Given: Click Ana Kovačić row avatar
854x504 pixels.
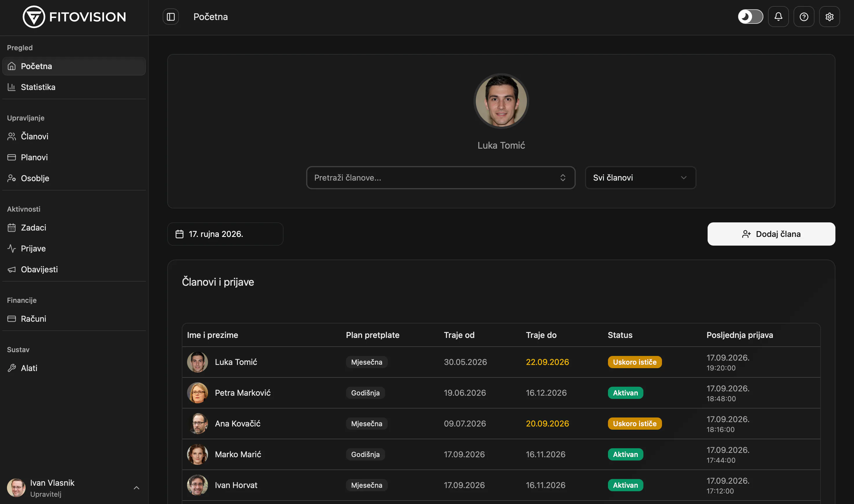Looking at the screenshot, I should click(197, 424).
